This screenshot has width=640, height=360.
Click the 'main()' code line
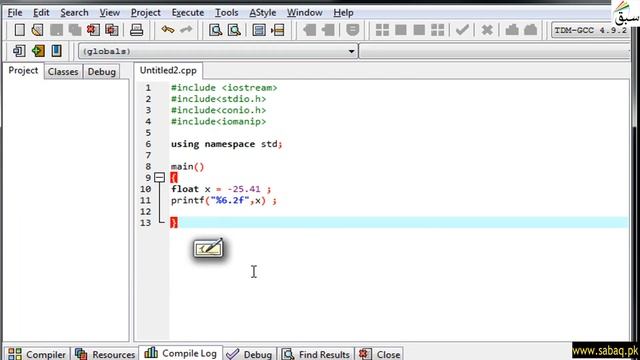(187, 167)
